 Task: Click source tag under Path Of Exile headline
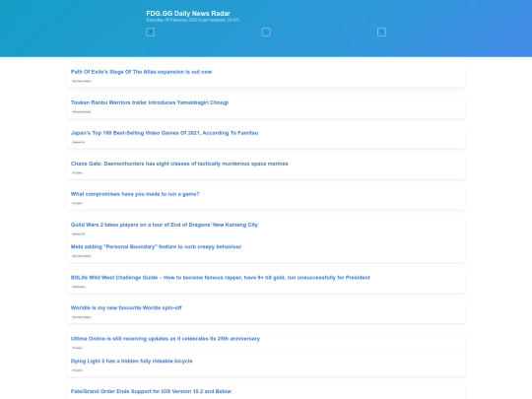82,81
